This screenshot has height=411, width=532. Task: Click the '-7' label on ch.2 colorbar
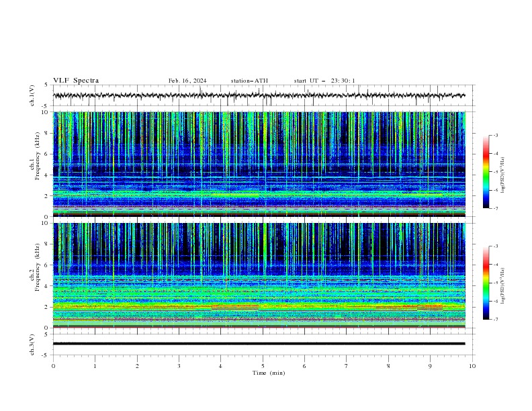pyautogui.click(x=495, y=320)
